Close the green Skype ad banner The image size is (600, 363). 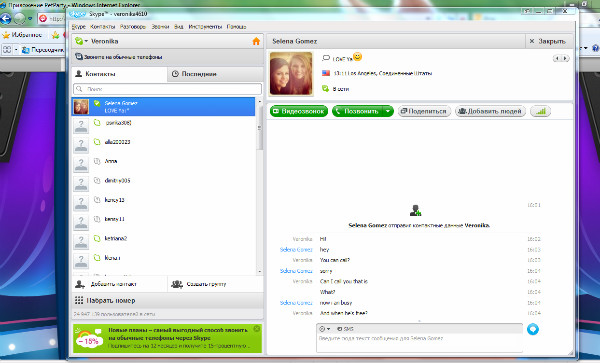point(257,329)
